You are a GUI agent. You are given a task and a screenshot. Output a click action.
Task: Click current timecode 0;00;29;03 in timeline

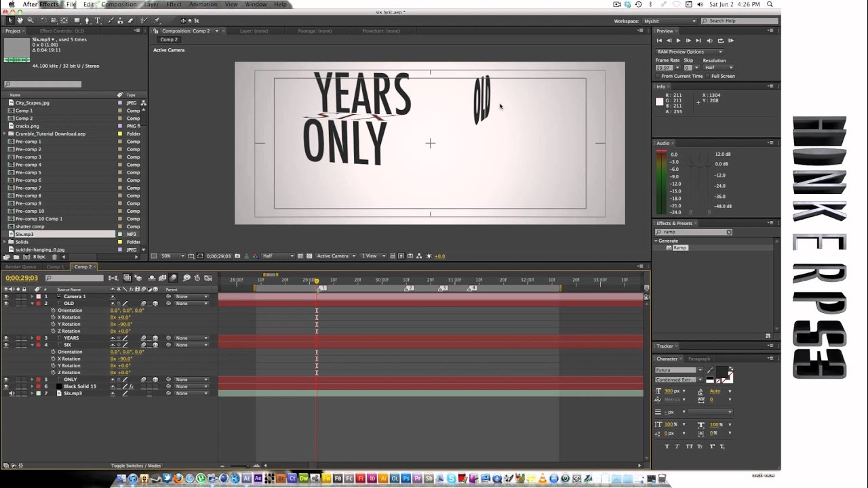22,278
